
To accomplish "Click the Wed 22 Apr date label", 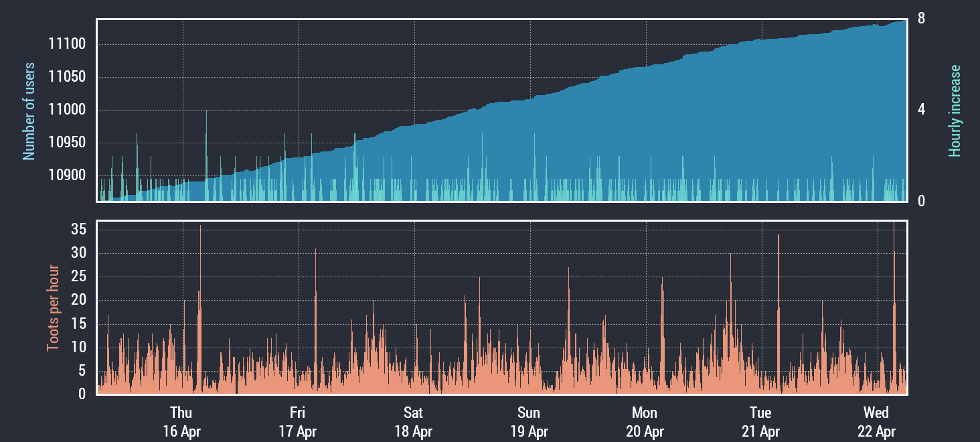I will tap(876, 422).
